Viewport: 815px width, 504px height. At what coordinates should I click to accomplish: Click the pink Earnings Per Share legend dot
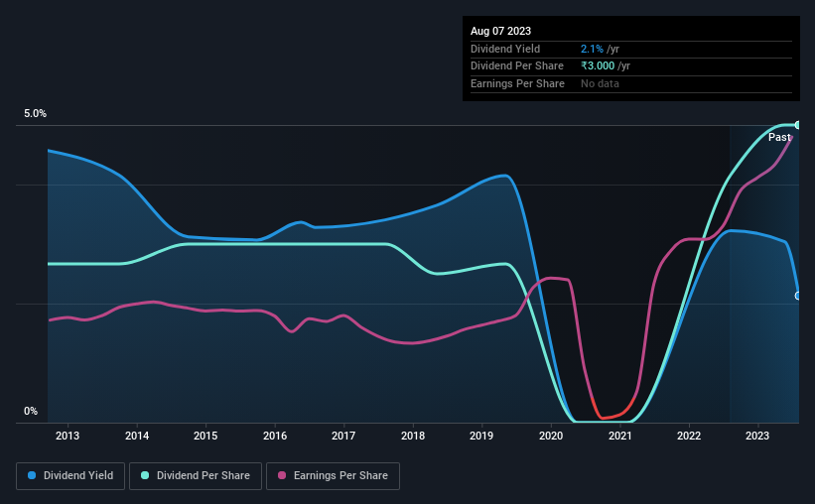tap(282, 475)
